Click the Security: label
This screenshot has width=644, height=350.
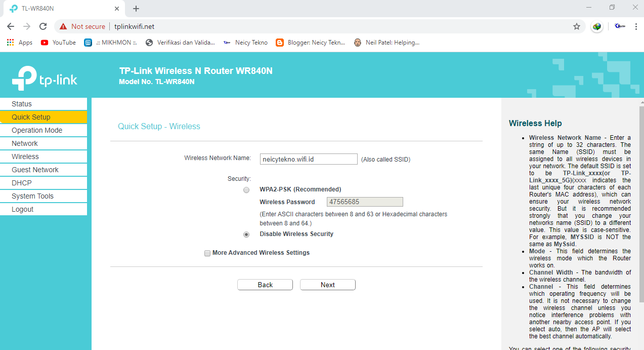(x=239, y=179)
